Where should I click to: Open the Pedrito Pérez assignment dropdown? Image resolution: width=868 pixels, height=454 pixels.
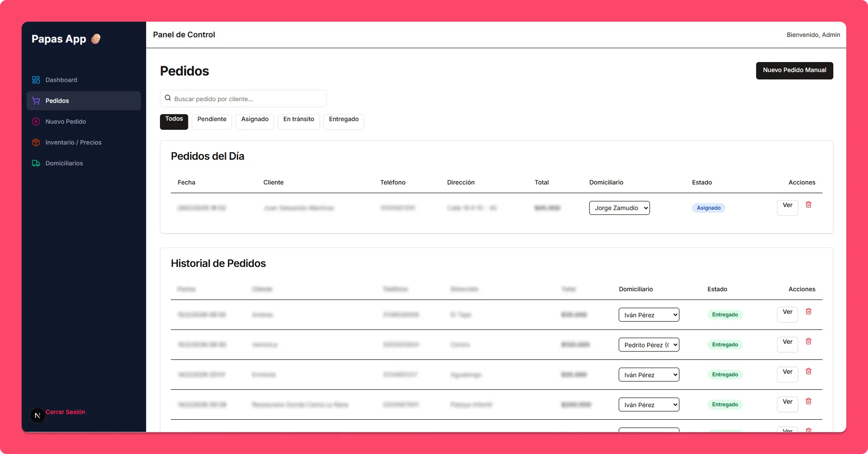649,345
